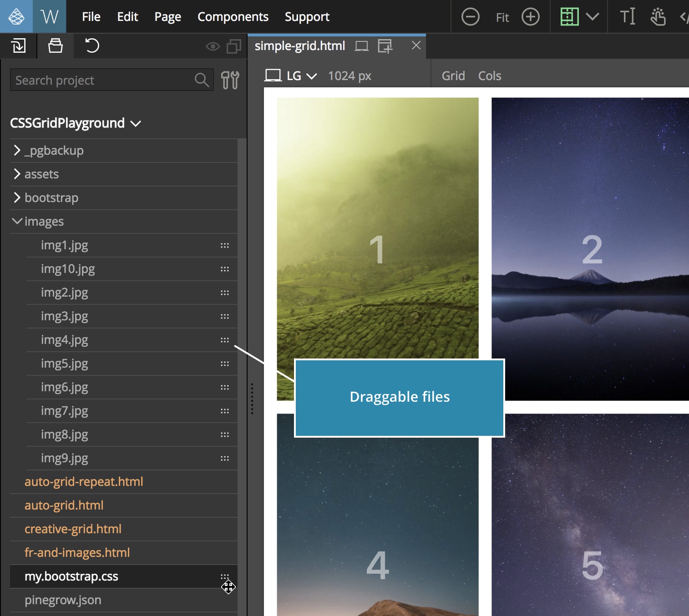The image size is (689, 616).
Task: Click the refresh arrow icon
Action: [x=92, y=45]
